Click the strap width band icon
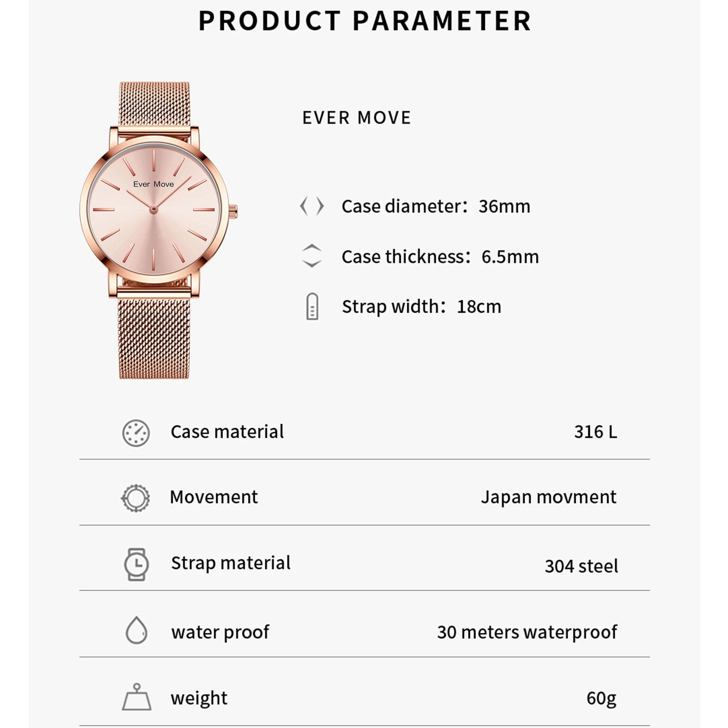 [312, 306]
